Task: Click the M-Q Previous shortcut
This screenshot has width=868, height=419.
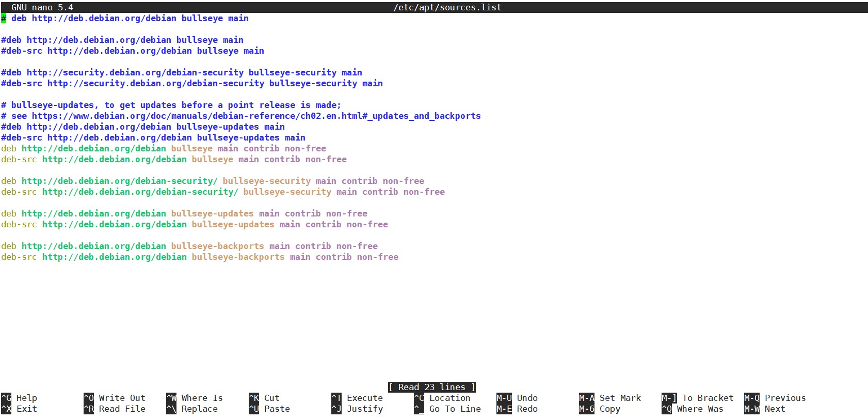Action: tap(775, 398)
